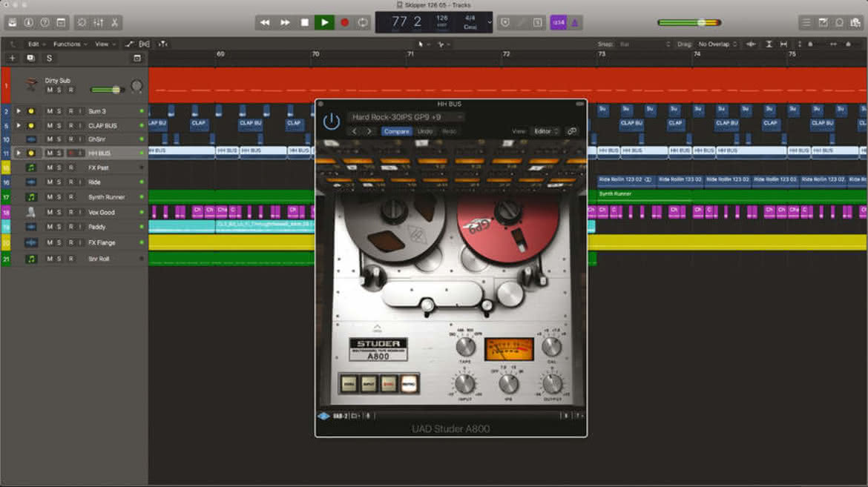Click the plugin link chain icon
This screenshot has width=868, height=487.
click(x=572, y=131)
